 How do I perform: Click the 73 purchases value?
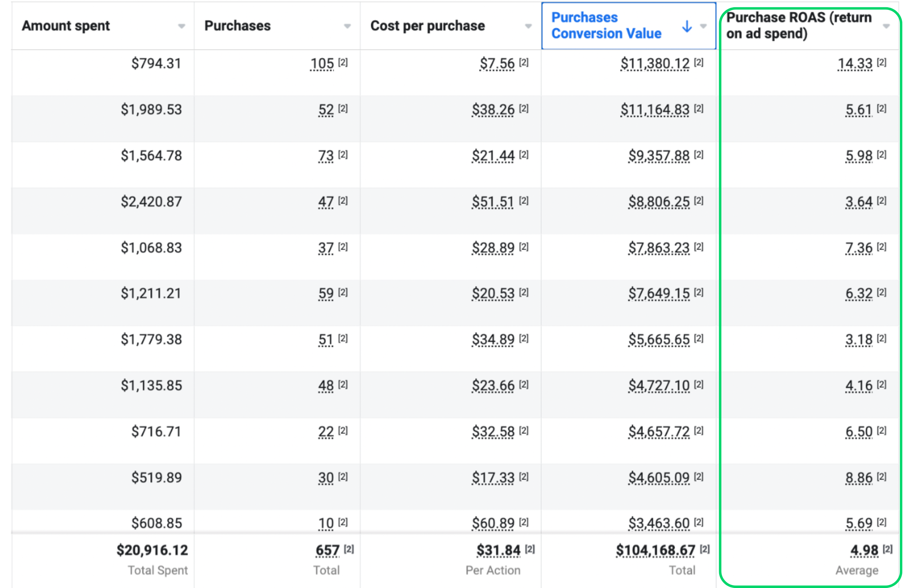point(326,155)
